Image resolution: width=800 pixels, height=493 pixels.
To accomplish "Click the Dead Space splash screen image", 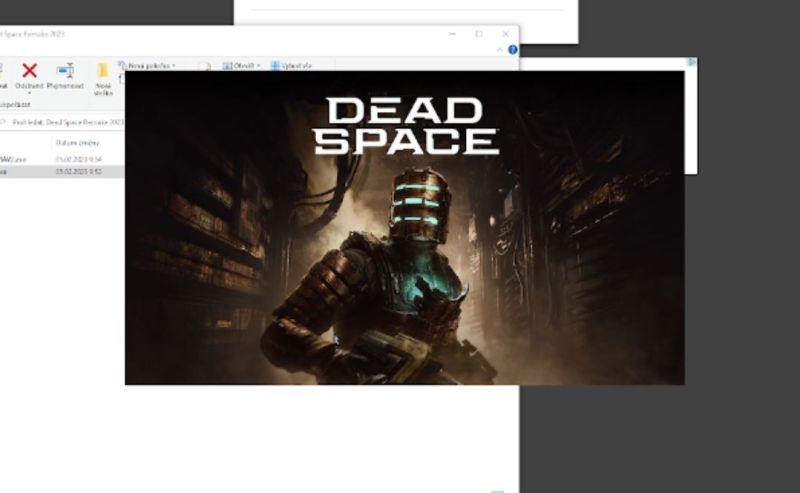I will 405,228.
